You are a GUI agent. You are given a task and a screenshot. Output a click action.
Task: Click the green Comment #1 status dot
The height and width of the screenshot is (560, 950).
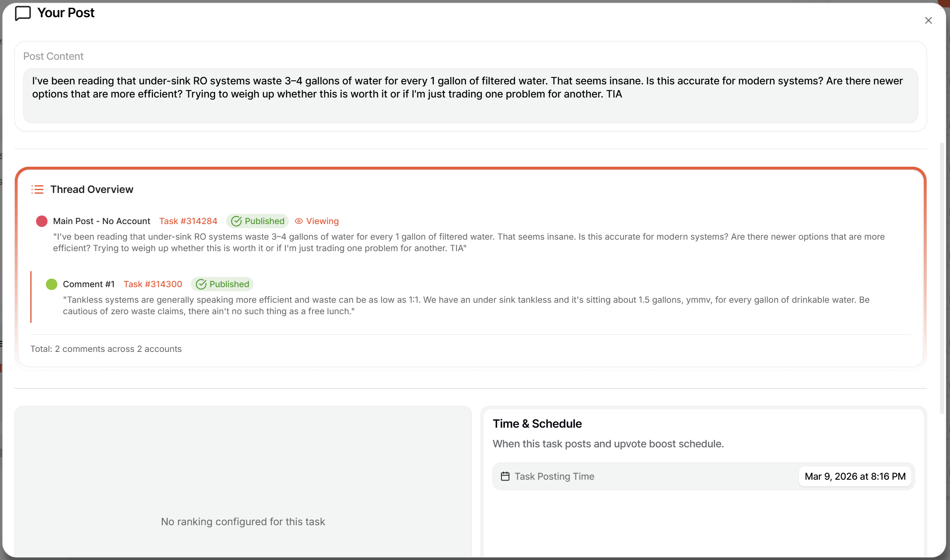[x=52, y=284]
